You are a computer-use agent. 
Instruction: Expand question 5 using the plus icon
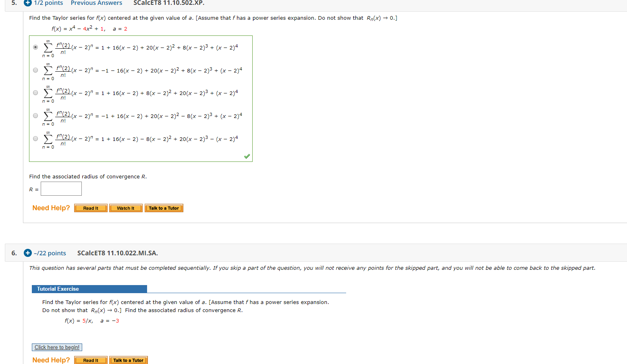pyautogui.click(x=27, y=3)
